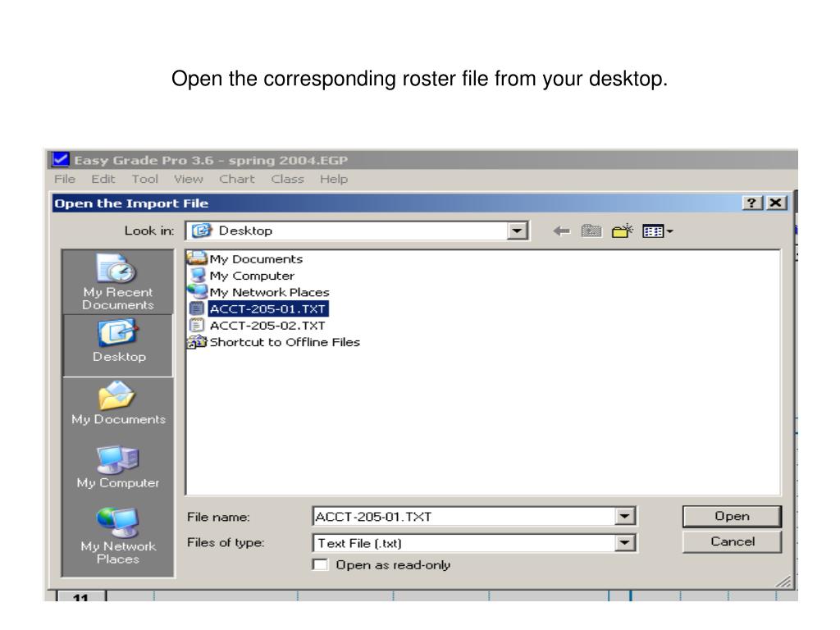
Task: Click the Cancel button
Action: 732,541
